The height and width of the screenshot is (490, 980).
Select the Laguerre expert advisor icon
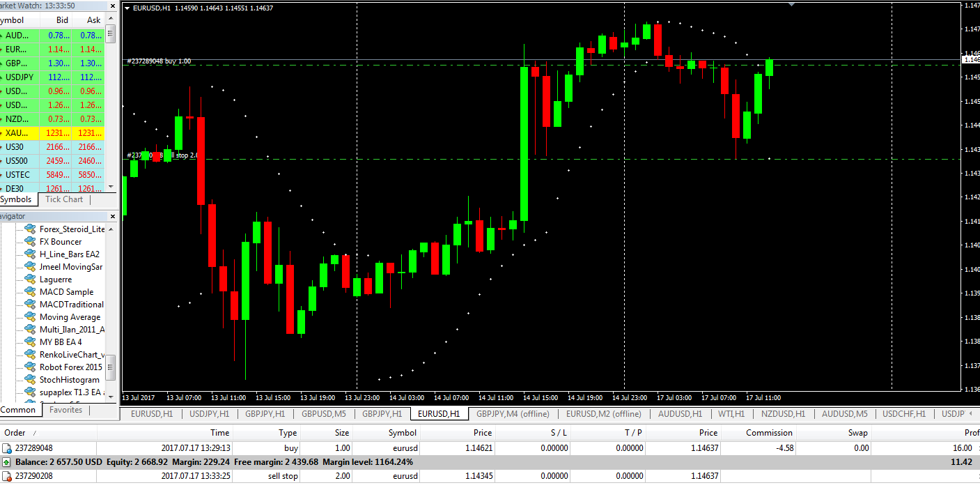click(x=30, y=279)
